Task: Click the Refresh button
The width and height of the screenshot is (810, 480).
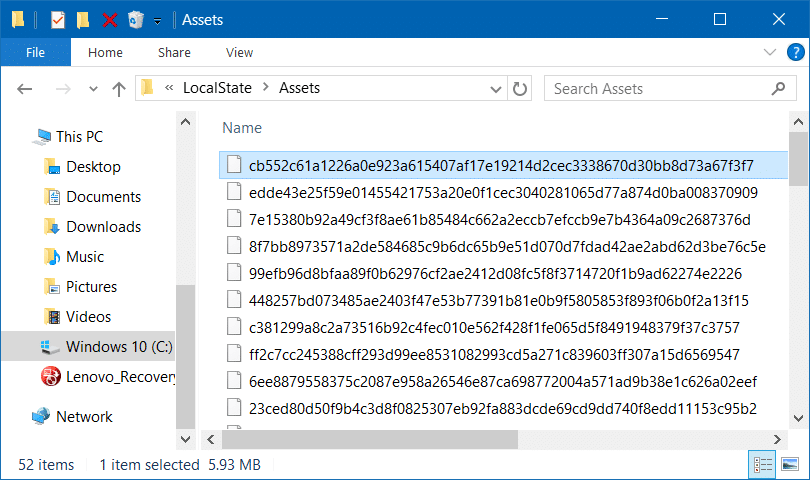Action: [x=520, y=89]
